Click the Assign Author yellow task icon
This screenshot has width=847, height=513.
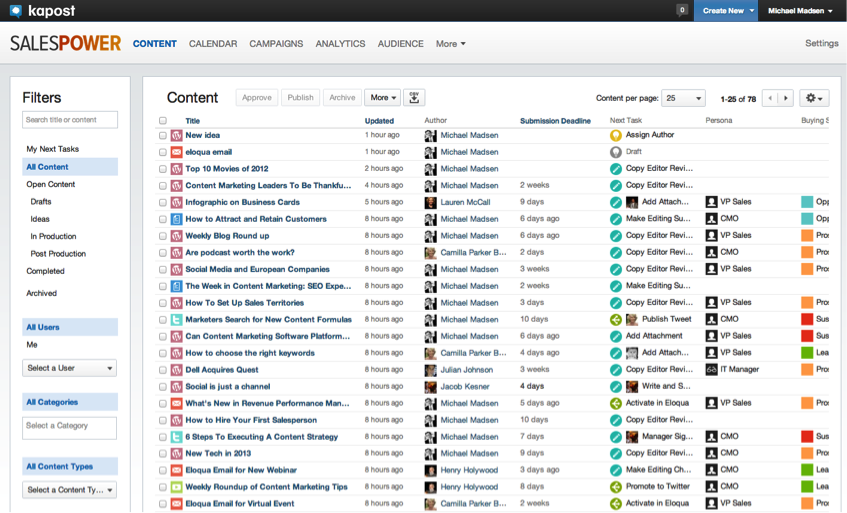[x=616, y=136]
